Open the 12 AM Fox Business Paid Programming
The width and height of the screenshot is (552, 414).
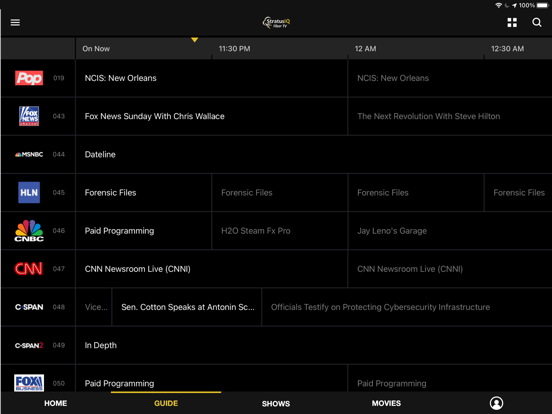[x=450, y=378]
